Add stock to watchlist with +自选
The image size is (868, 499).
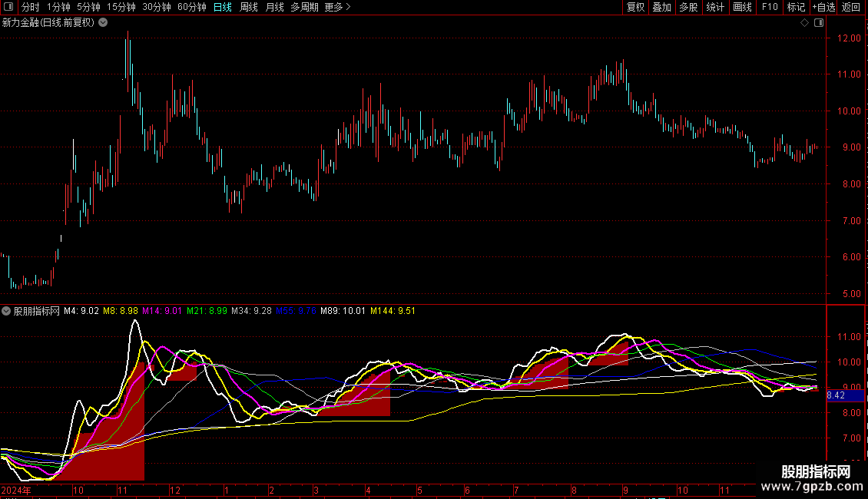point(823,7)
